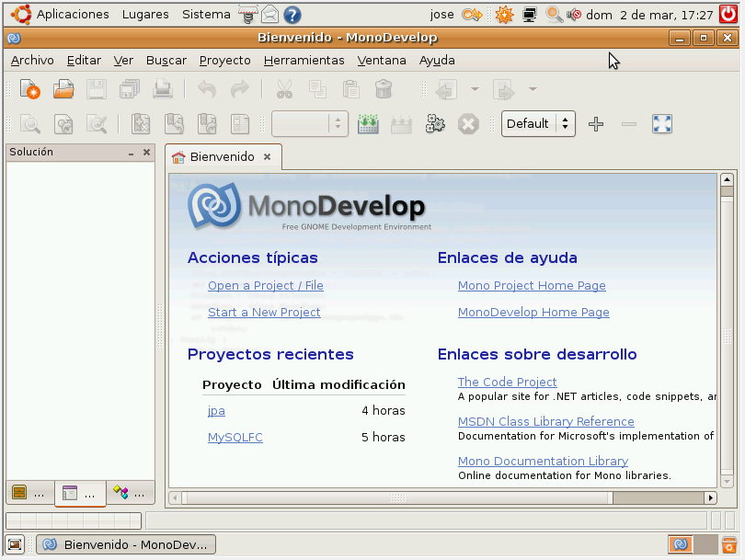Open the forward navigation history dropdown arrow
Viewport: 745px width, 560px height.
coord(533,89)
